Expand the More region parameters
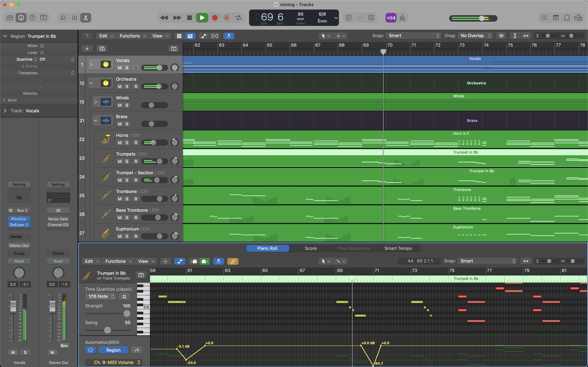588x367 pixels. point(4,100)
